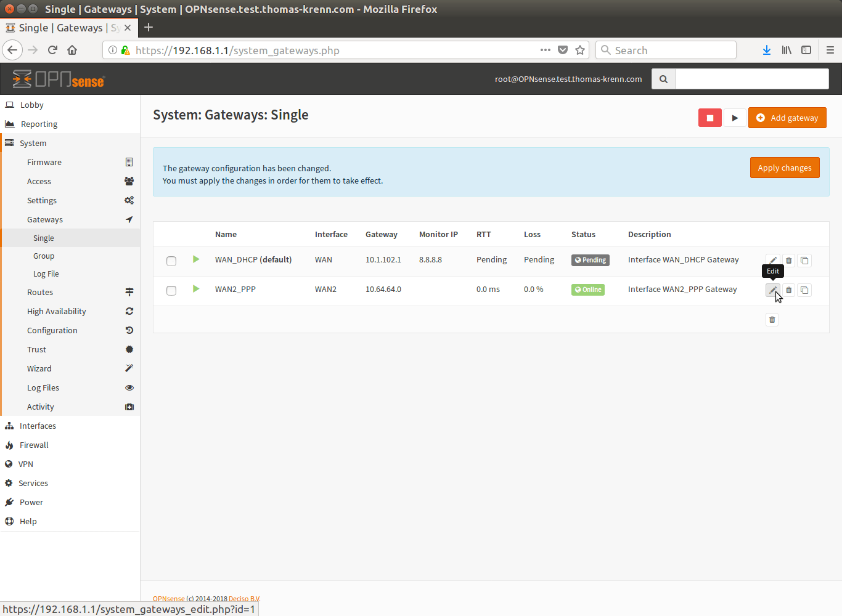Click the OPNsense header search field

pos(751,79)
